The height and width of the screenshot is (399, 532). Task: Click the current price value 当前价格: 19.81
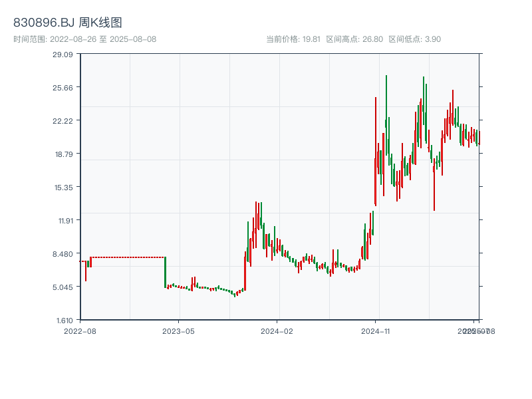[293, 39]
